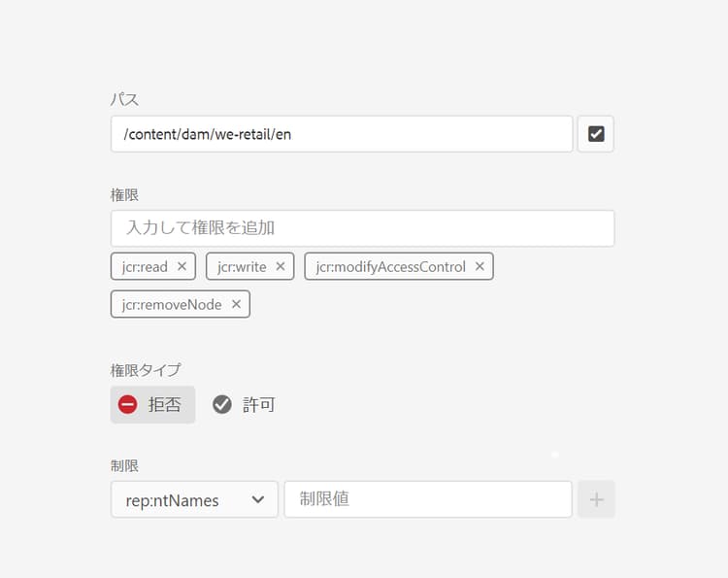Click the 制限 section label

point(124,465)
